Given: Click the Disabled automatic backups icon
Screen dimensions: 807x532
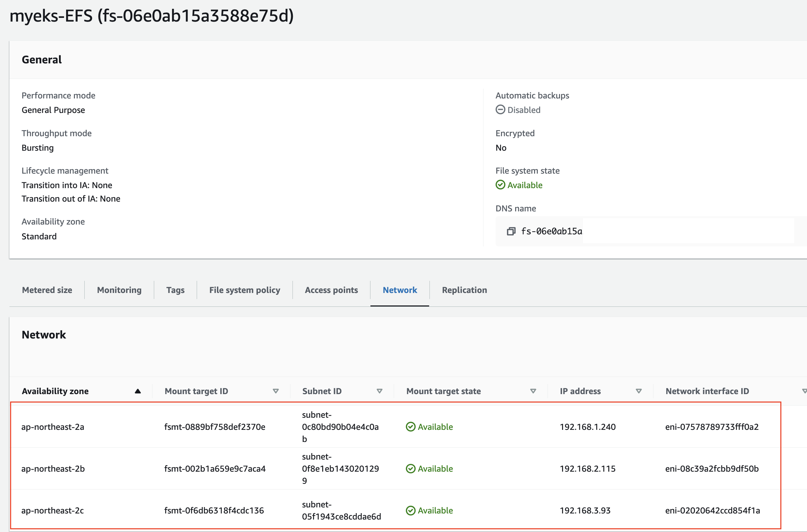Looking at the screenshot, I should (x=500, y=110).
